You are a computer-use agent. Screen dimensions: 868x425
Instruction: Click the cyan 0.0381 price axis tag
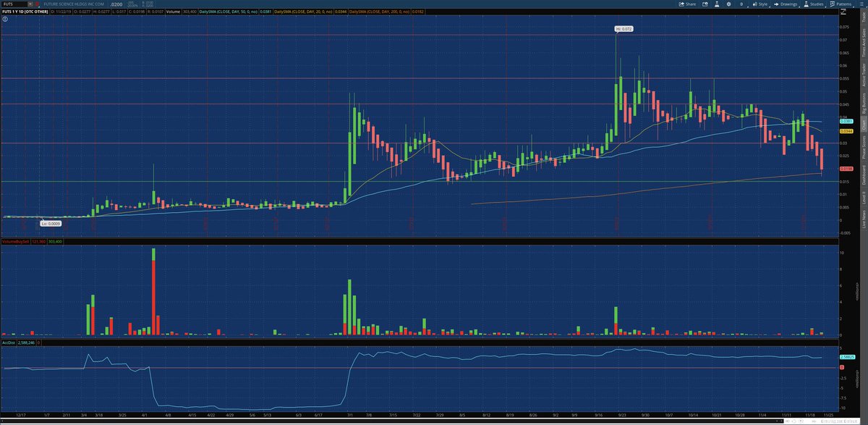pyautogui.click(x=847, y=121)
